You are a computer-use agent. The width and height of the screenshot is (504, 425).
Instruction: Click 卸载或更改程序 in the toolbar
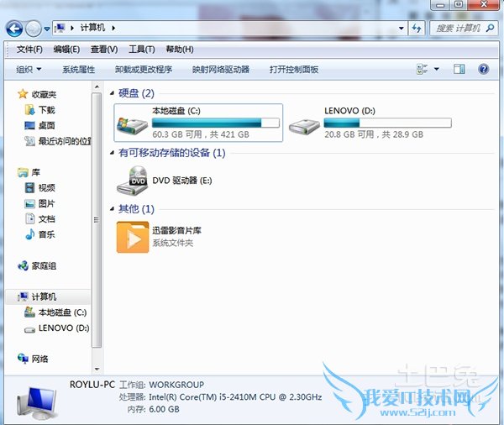[x=144, y=70]
